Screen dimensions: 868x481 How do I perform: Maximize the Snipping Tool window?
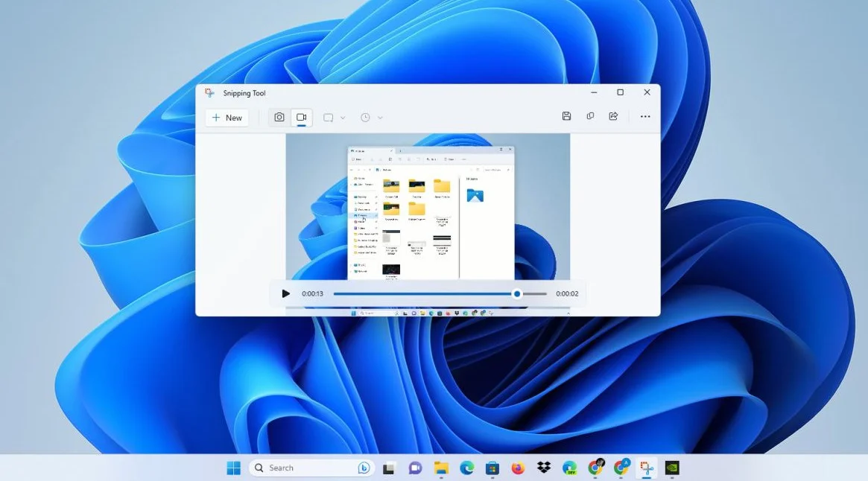pos(620,92)
